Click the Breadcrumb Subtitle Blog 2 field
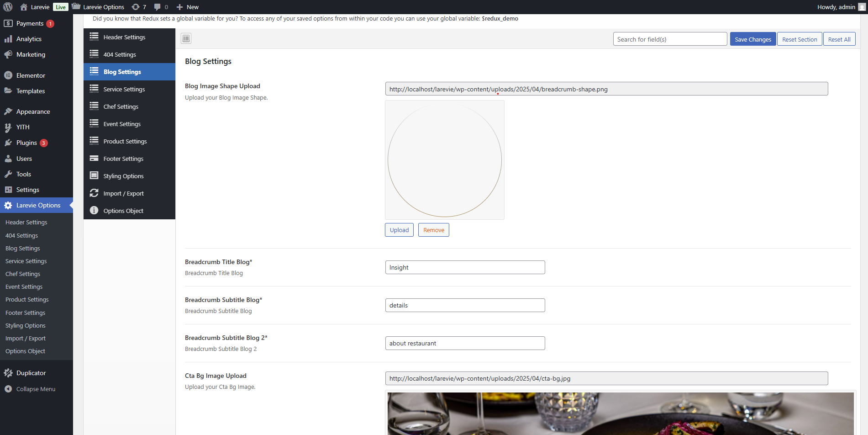The image size is (868, 435). tap(465, 343)
